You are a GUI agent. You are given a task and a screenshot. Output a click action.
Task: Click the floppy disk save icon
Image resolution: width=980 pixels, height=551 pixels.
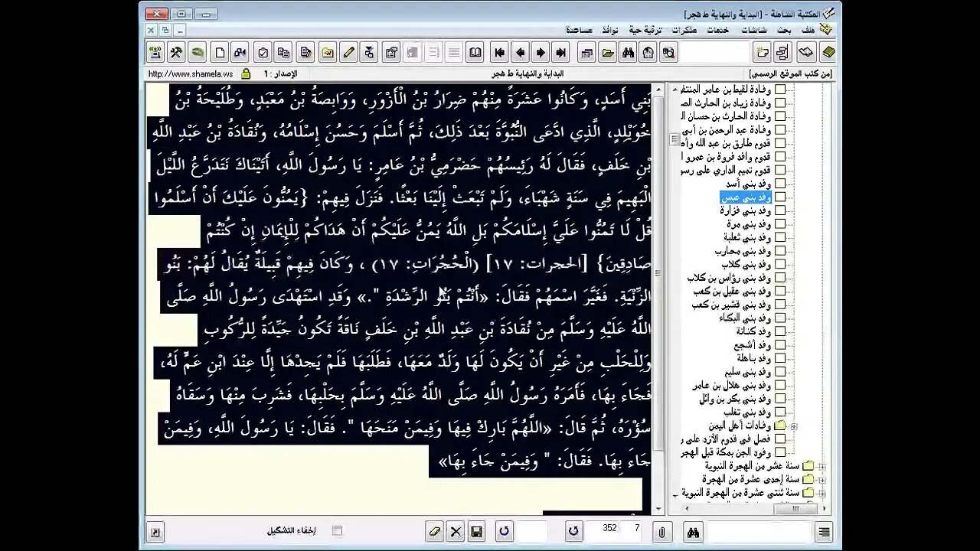476,531
